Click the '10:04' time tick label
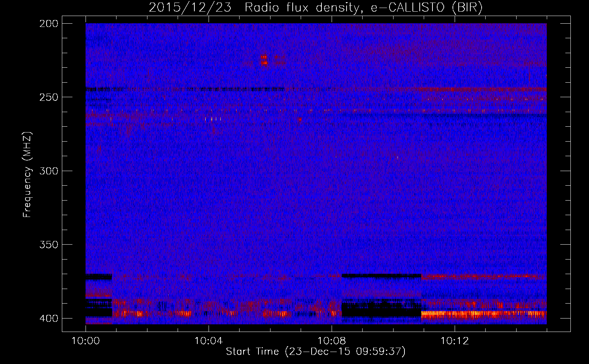Screen dimensions: 589x364 click(209, 341)
